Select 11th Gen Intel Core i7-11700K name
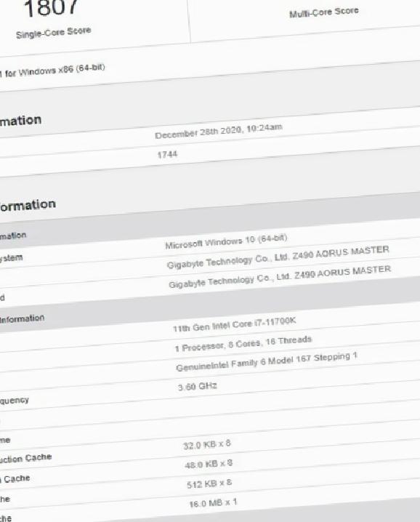Image resolution: width=420 pixels, height=522 pixels. pyautogui.click(x=234, y=324)
